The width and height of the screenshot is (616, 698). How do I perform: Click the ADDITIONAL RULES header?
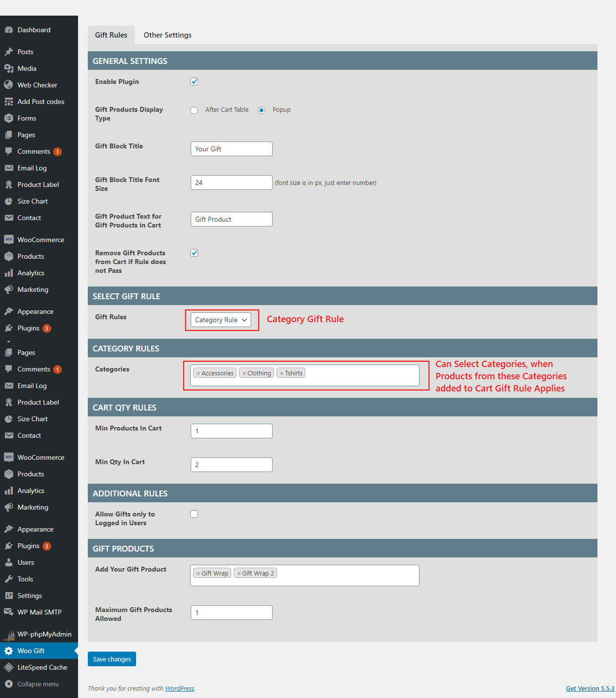[342, 493]
